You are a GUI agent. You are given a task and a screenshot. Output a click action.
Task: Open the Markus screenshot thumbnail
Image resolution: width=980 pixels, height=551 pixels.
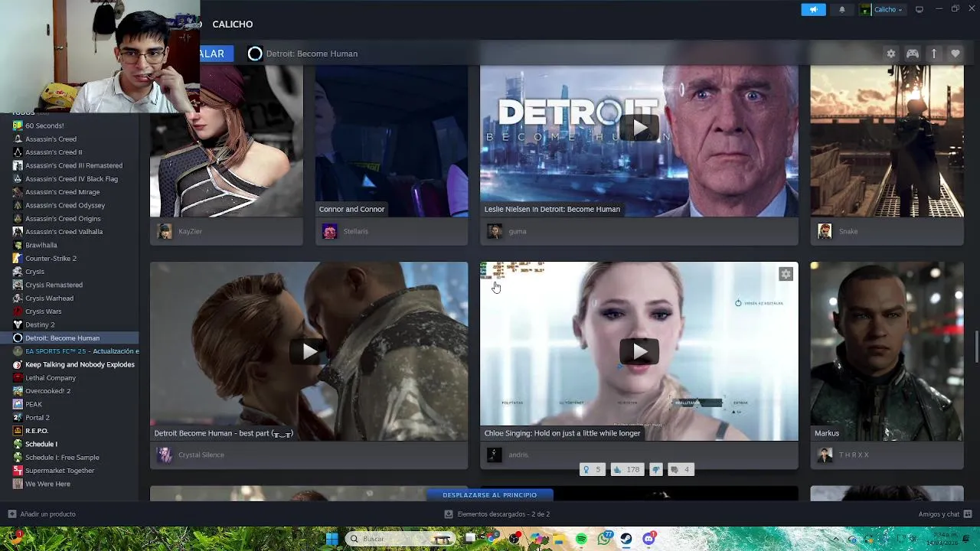[x=887, y=351]
